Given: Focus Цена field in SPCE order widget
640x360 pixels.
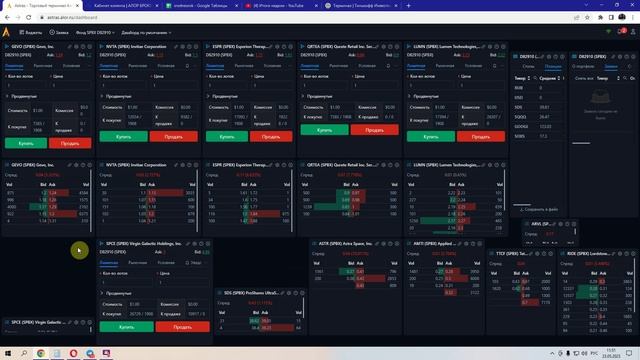Looking at the screenshot, I should [x=184, y=282].
